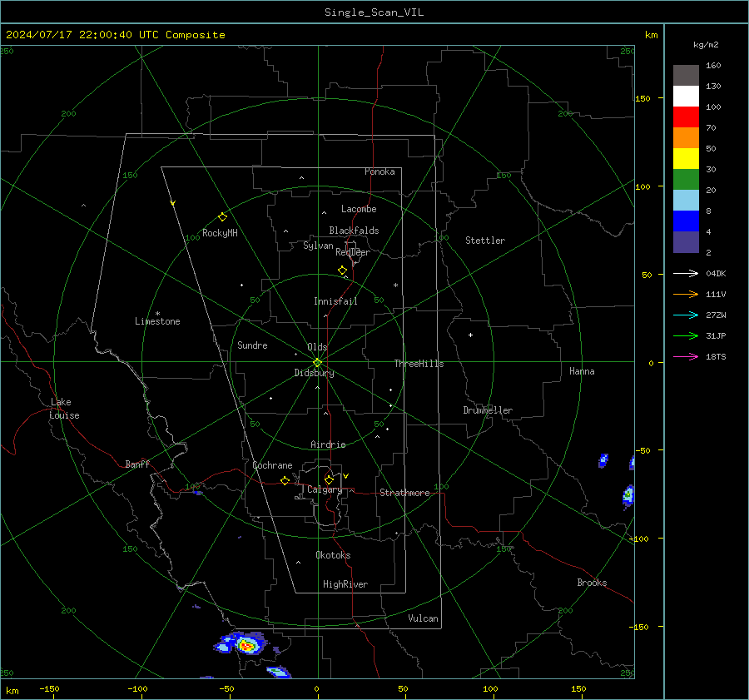Click the Vulcan town label
This screenshot has width=749, height=700.
[423, 618]
